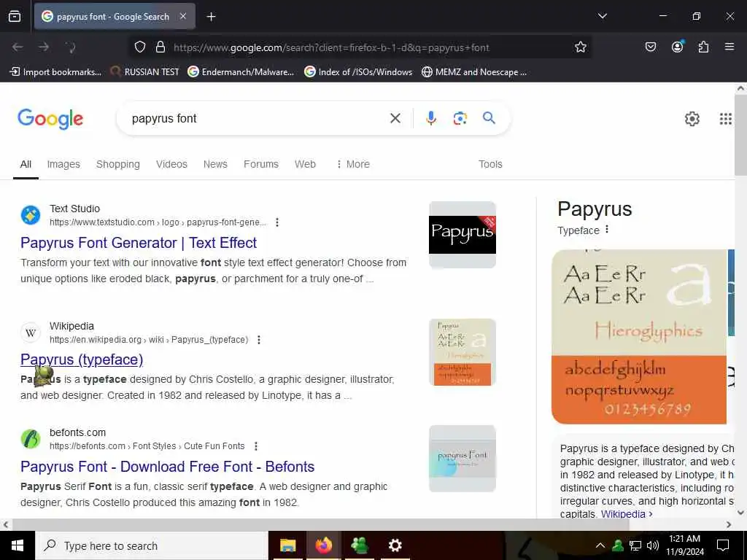Expand the list all tabs chevron
747x560 pixels.
coord(602,16)
